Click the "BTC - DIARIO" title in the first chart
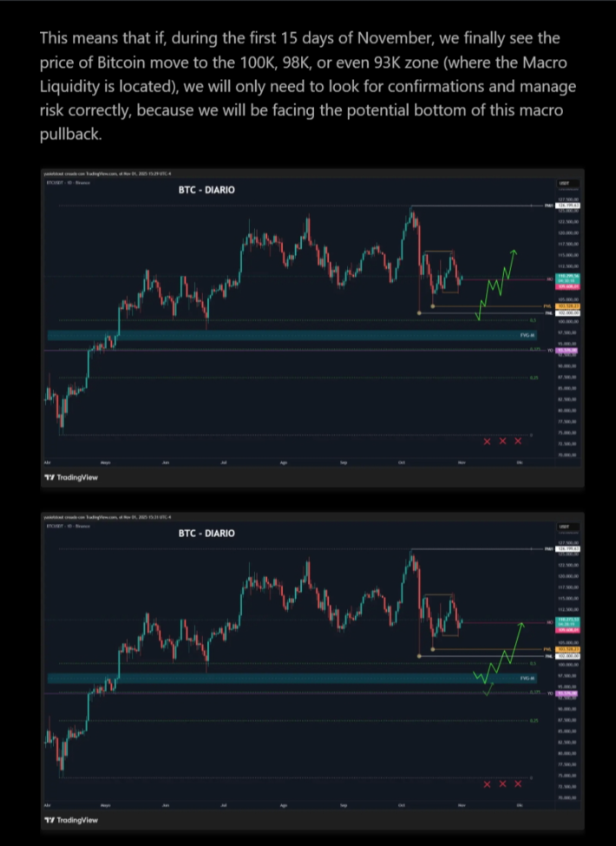 tap(206, 190)
